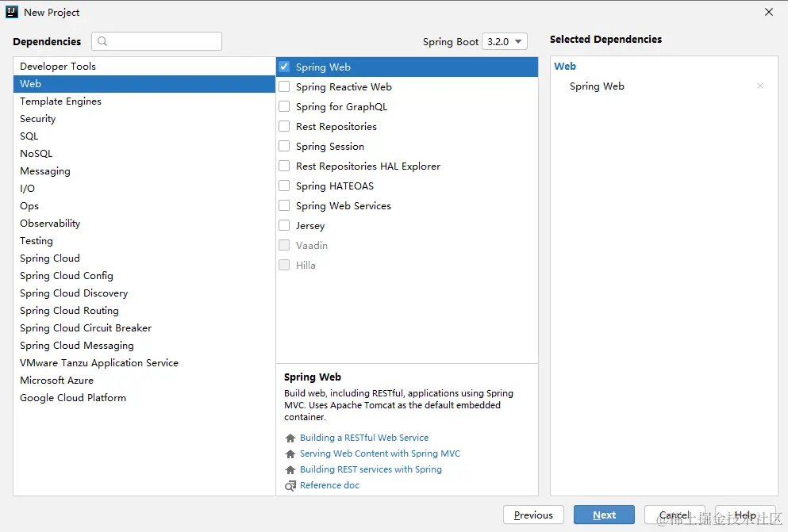Click the disabled Hilla checkbox

click(284, 265)
